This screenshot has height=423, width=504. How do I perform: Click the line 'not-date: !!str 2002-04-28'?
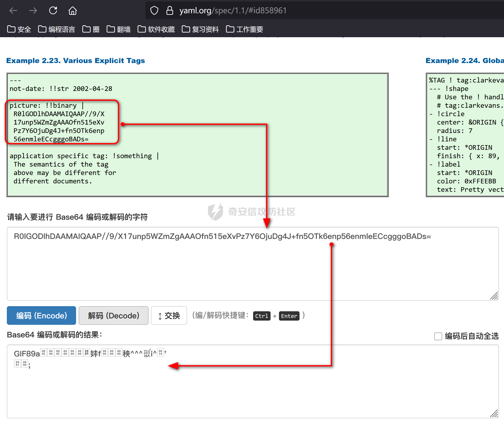tap(61, 89)
